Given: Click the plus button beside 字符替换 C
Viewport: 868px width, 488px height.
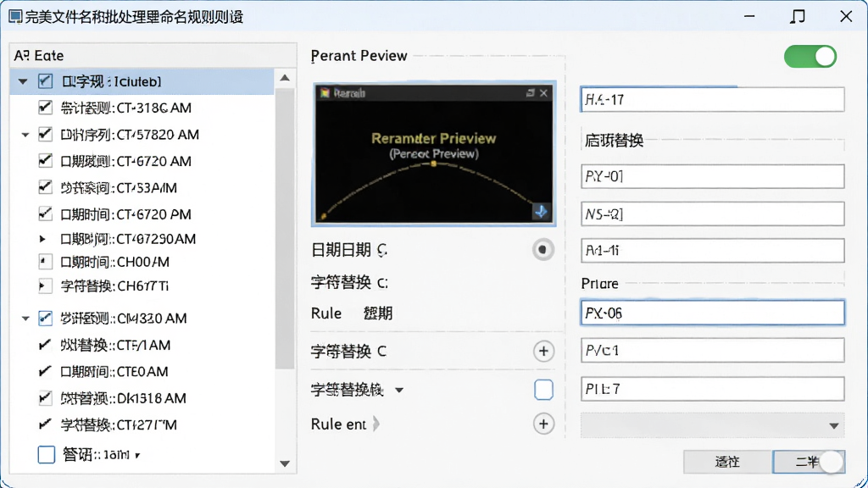Looking at the screenshot, I should coord(543,351).
